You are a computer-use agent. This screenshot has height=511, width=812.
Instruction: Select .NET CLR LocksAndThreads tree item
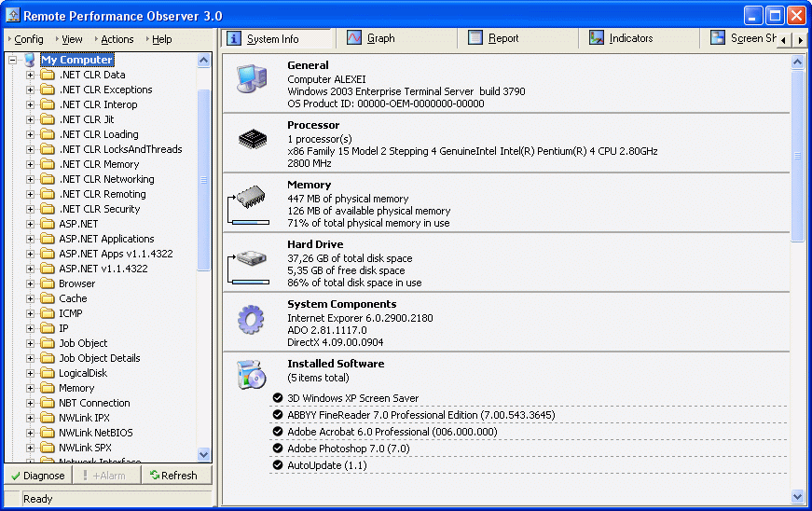point(120,149)
